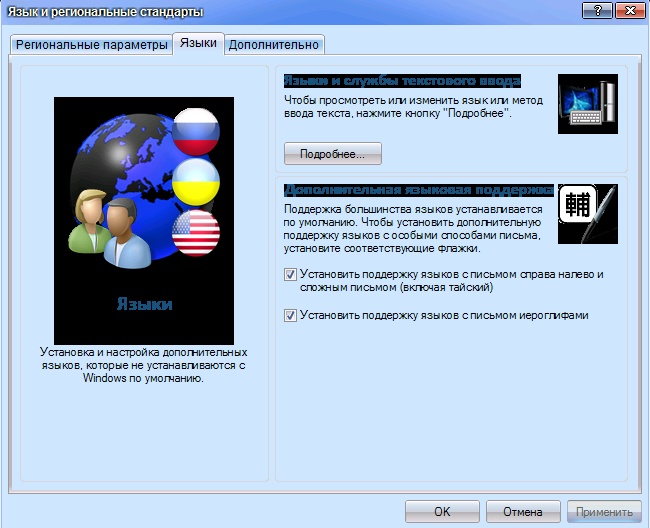Switch to the Региональные параметры tab

pyautogui.click(x=91, y=45)
